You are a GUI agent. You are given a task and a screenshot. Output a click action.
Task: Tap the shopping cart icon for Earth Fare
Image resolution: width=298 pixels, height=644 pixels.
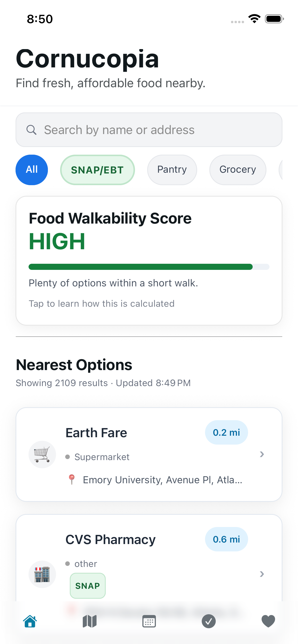(42, 455)
